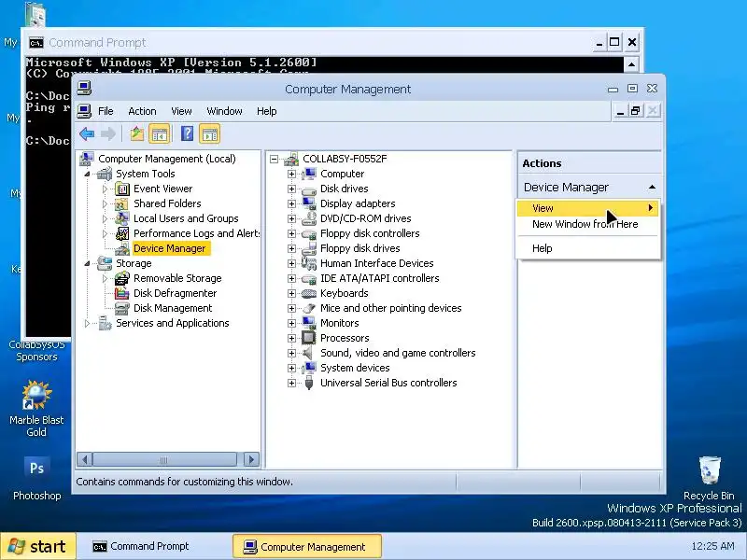Image resolution: width=747 pixels, height=560 pixels.
Task: Click the Disk Defragmenter icon
Action: [122, 293]
